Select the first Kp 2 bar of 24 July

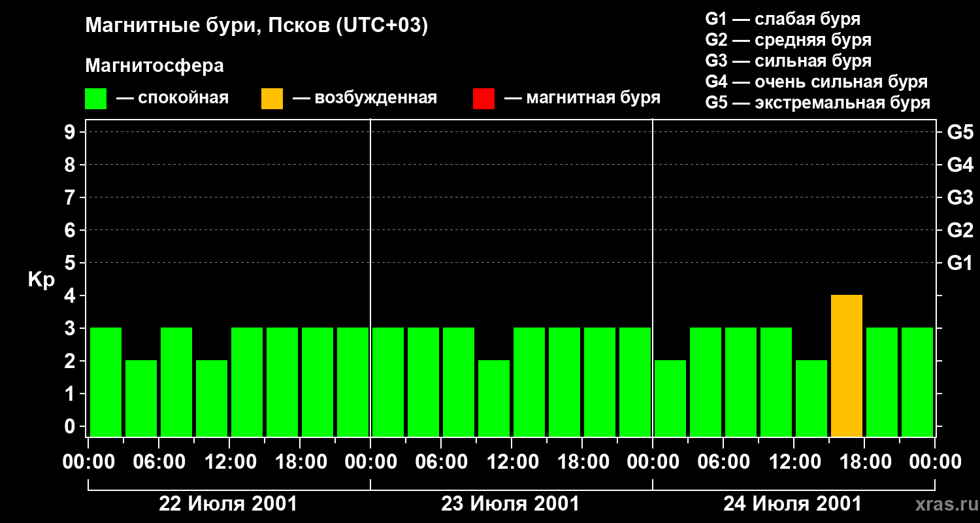coord(670,398)
